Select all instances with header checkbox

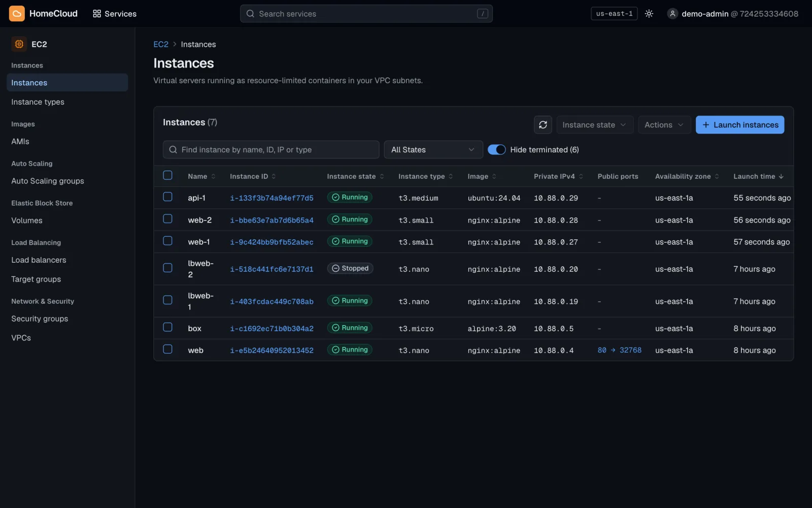[x=167, y=175]
